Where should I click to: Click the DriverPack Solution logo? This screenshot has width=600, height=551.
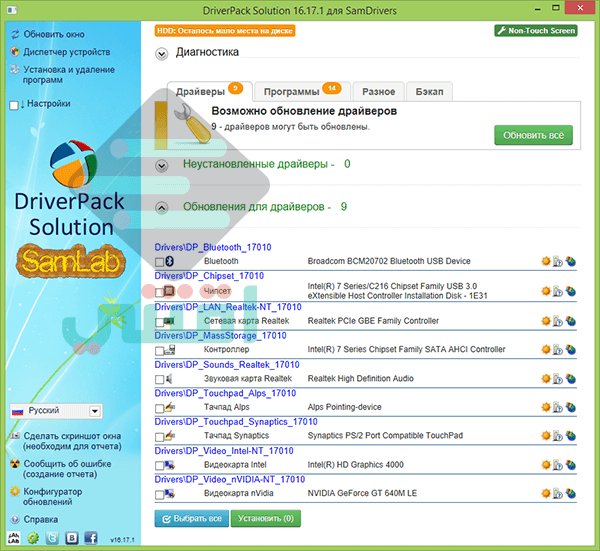pyautogui.click(x=73, y=164)
